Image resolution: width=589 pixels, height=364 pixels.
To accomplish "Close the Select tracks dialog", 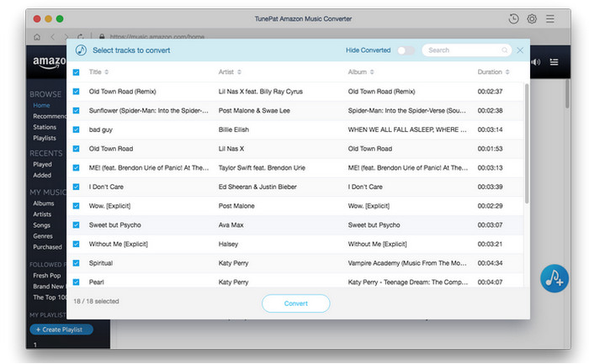I will pyautogui.click(x=520, y=50).
